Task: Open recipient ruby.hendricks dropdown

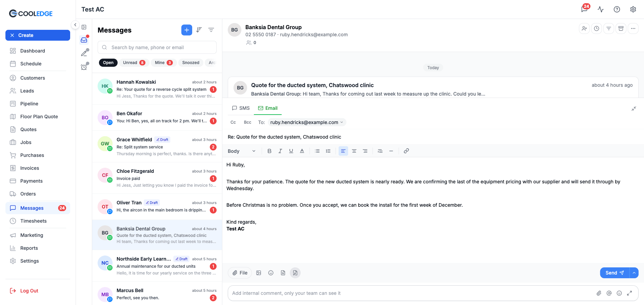Action: (x=307, y=122)
